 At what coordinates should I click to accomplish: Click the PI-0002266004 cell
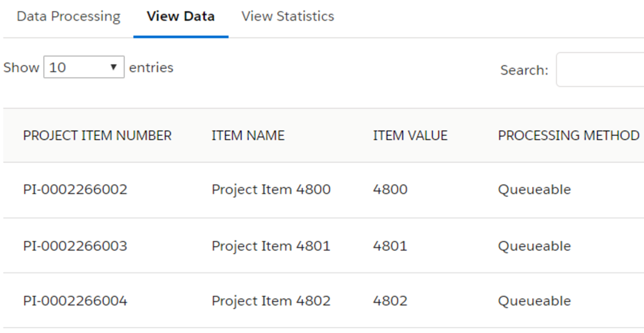75,301
